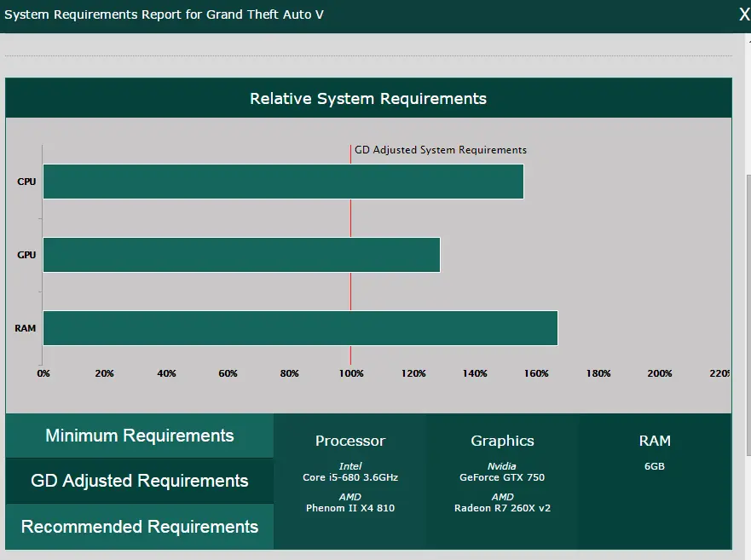Click the 100% axis label
Screen dimensions: 751x560
point(351,373)
